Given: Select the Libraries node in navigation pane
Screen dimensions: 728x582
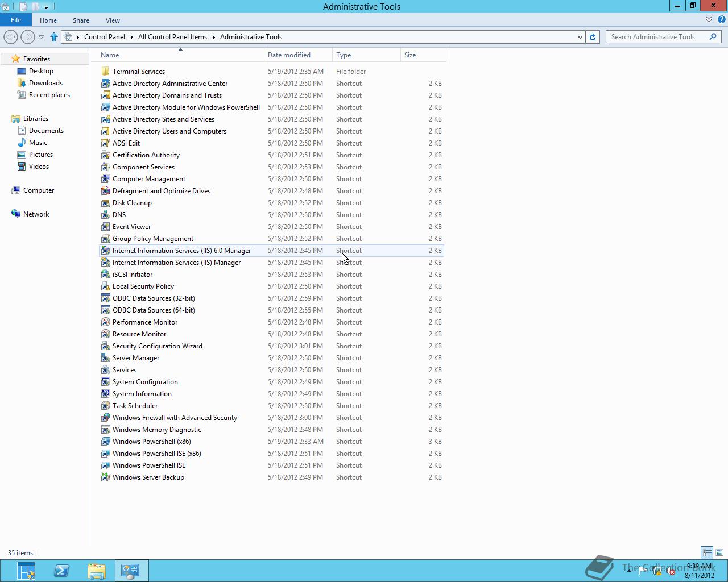Looking at the screenshot, I should click(36, 119).
